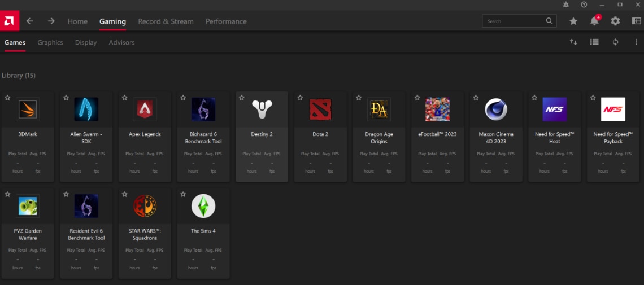This screenshot has width=644, height=285.
Task: Star The Sims 4 card
Action: pyautogui.click(x=183, y=194)
